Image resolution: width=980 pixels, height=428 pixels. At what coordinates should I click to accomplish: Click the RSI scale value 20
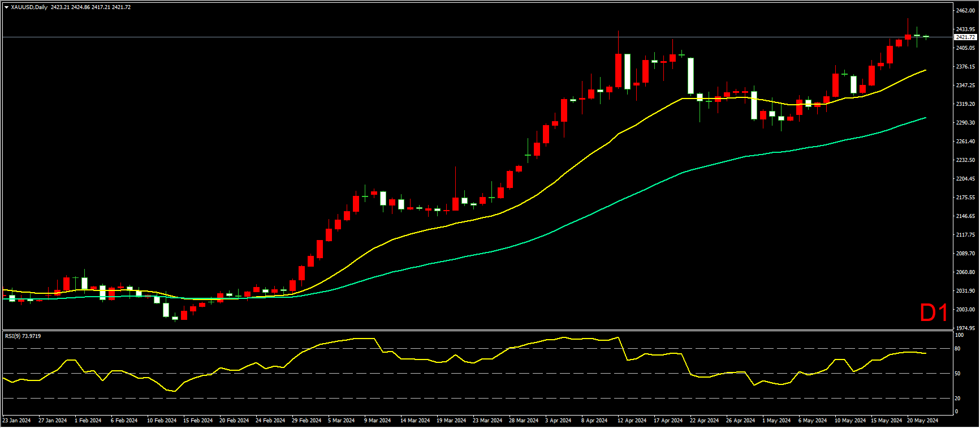click(x=957, y=398)
